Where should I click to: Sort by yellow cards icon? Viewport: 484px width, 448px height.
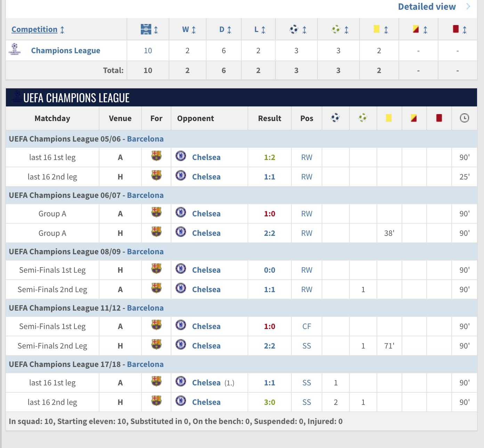coord(377,30)
